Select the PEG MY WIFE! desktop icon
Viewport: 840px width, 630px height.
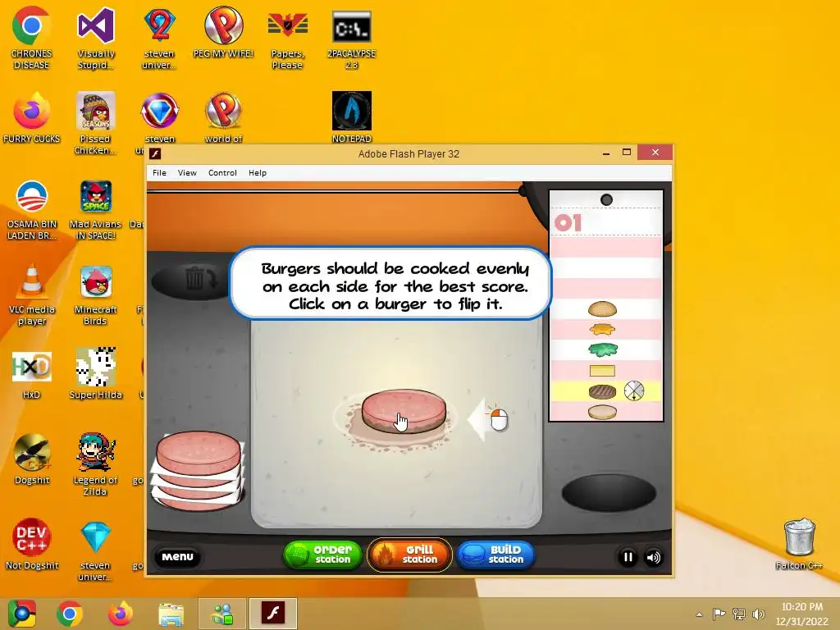pyautogui.click(x=223, y=33)
